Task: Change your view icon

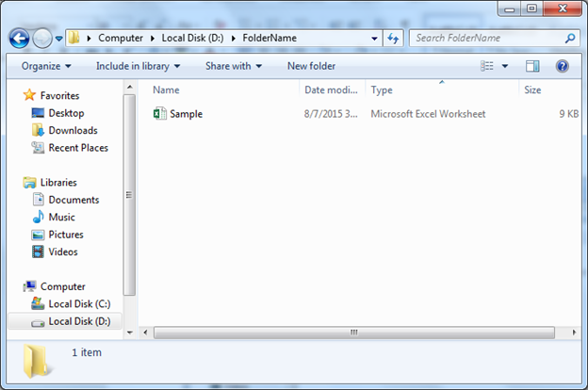Action: 487,66
